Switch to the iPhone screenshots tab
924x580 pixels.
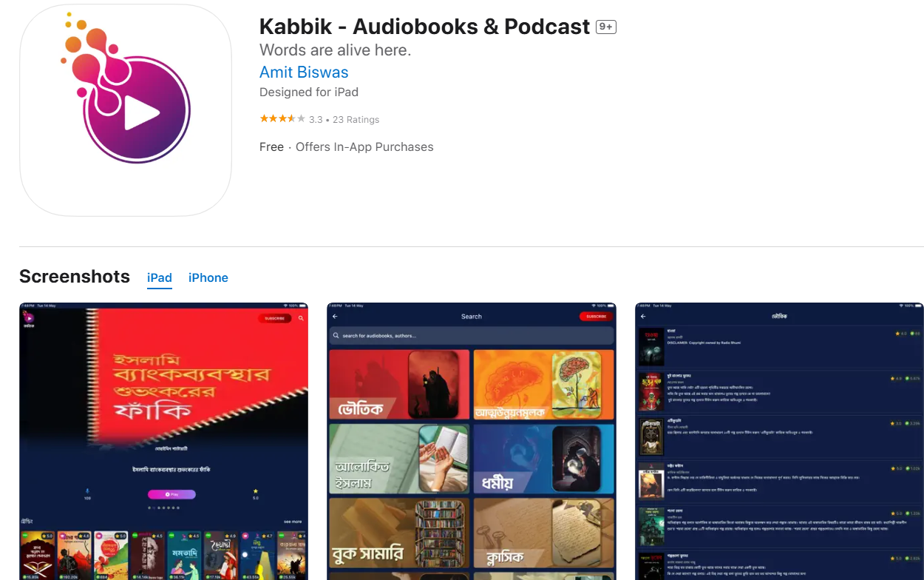[208, 277]
